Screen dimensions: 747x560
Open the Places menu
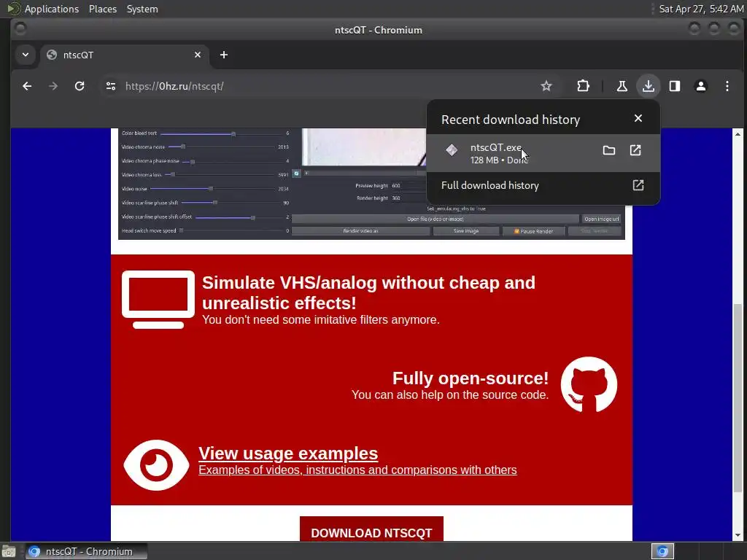(102, 9)
